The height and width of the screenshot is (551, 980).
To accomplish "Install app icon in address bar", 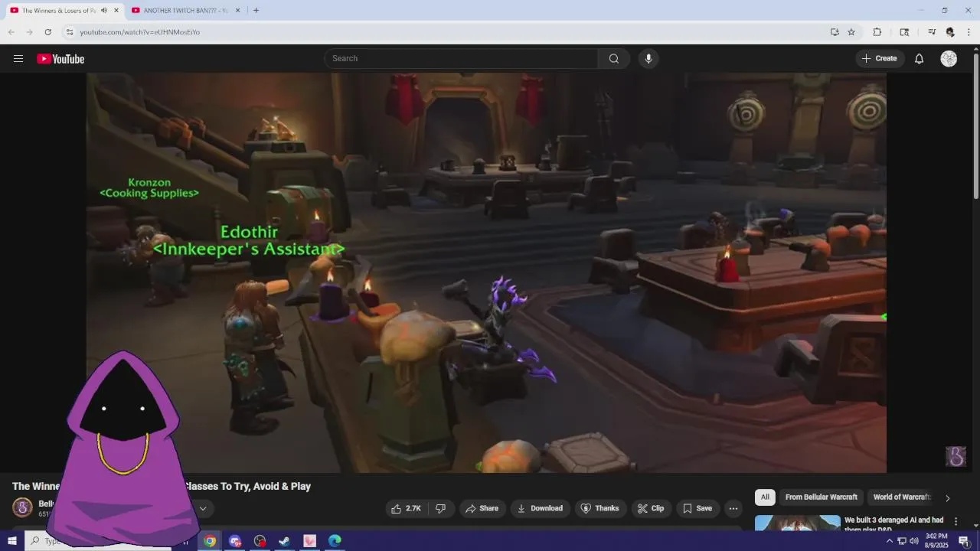I will [x=835, y=32].
